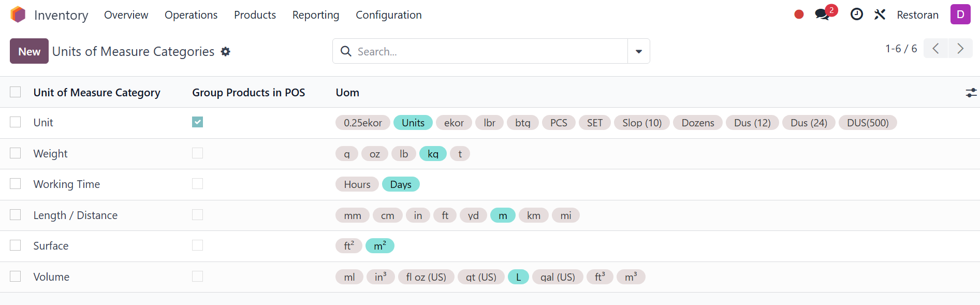The height and width of the screenshot is (305, 980).
Task: Open the Configuration menu
Action: 389,15
